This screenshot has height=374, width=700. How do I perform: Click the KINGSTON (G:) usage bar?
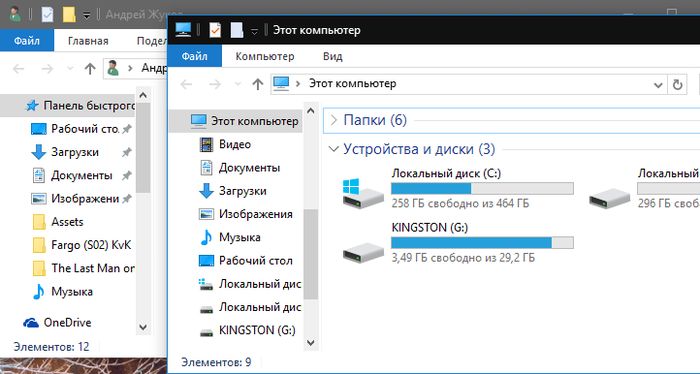click(482, 243)
